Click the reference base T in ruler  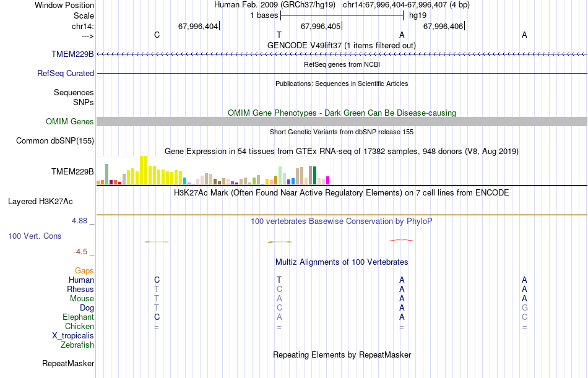click(x=279, y=35)
